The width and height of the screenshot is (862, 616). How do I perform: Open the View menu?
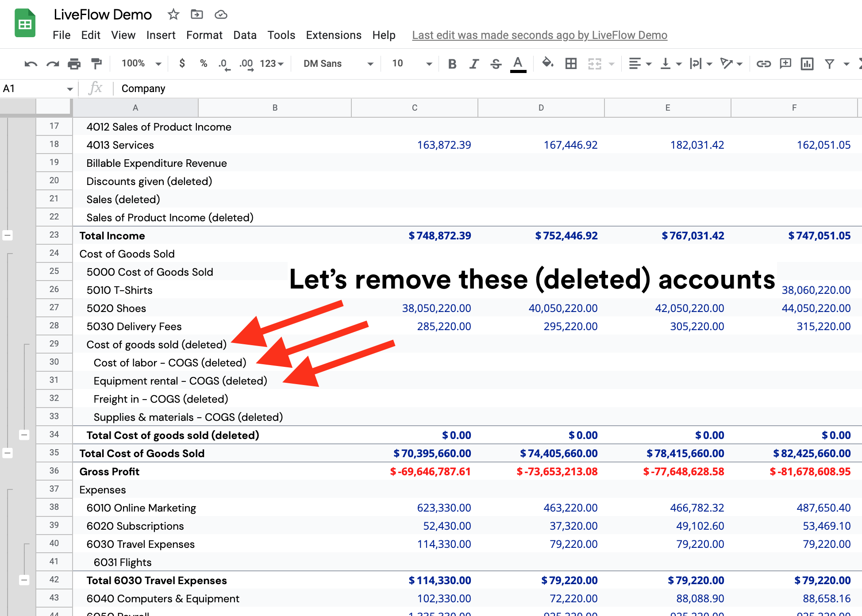coord(123,35)
